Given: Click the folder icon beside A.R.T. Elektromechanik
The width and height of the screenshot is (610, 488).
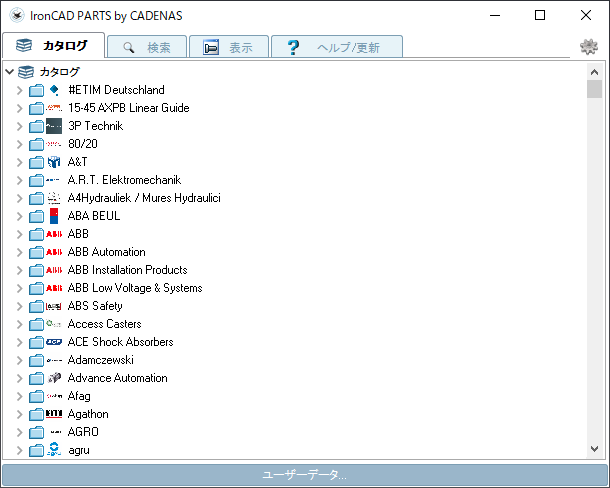Looking at the screenshot, I should coord(36,180).
